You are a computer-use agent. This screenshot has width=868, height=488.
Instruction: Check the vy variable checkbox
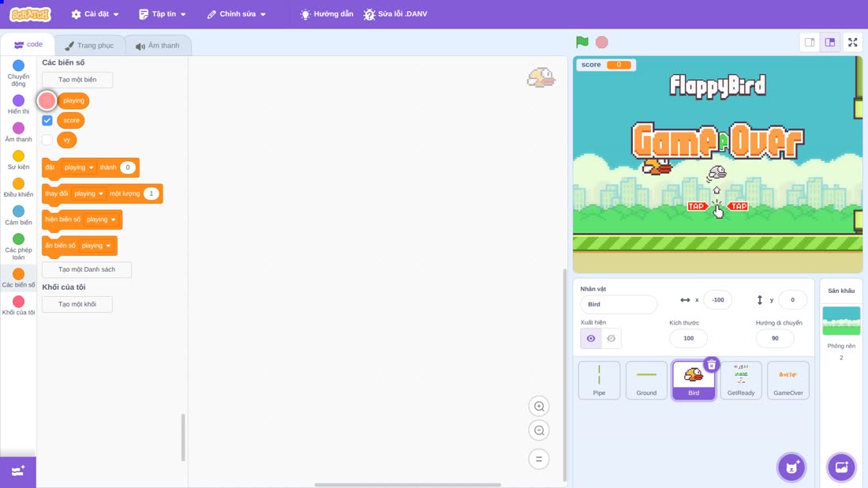(x=47, y=140)
